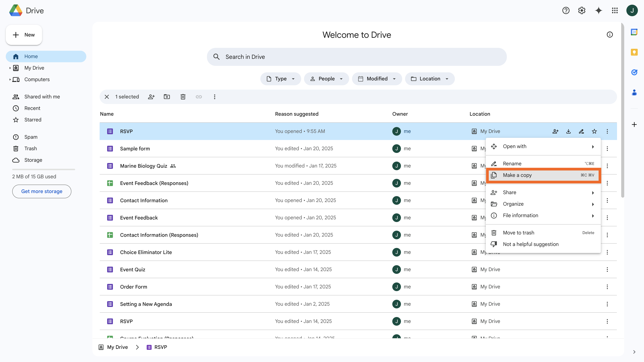Open the Help question mark icon

[566, 10]
